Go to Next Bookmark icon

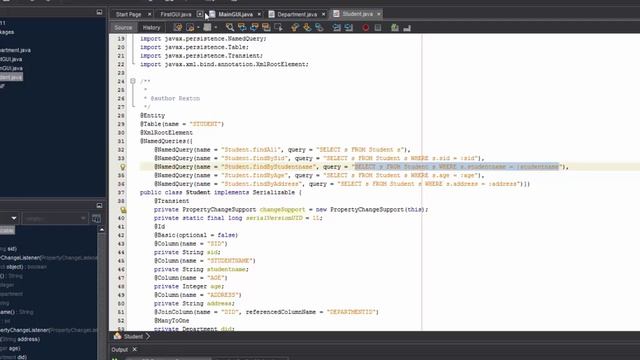coord(307,27)
